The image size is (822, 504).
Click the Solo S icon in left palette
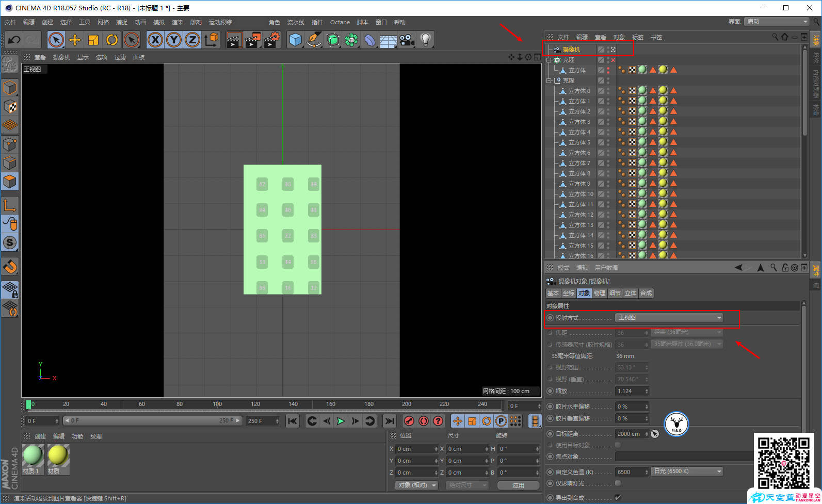pyautogui.click(x=10, y=242)
